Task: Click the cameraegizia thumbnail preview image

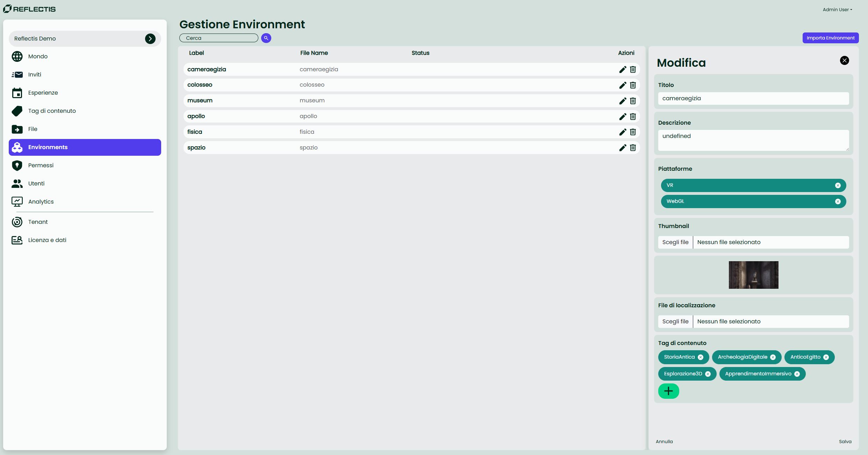Action: tap(753, 275)
